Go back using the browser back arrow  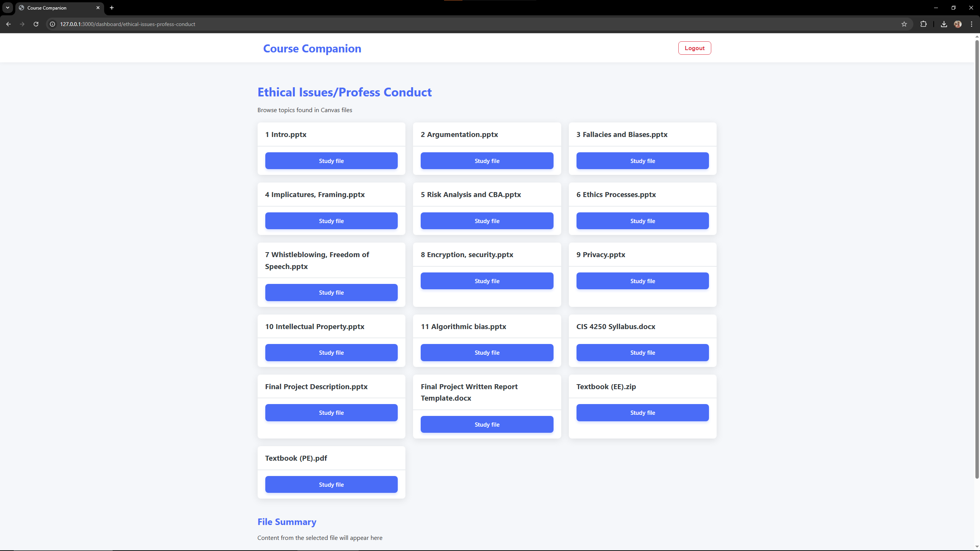click(x=8, y=24)
